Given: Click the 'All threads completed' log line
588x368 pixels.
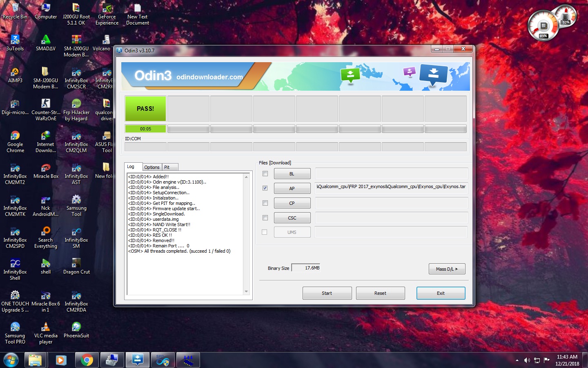Looking at the screenshot, I should point(179,251).
